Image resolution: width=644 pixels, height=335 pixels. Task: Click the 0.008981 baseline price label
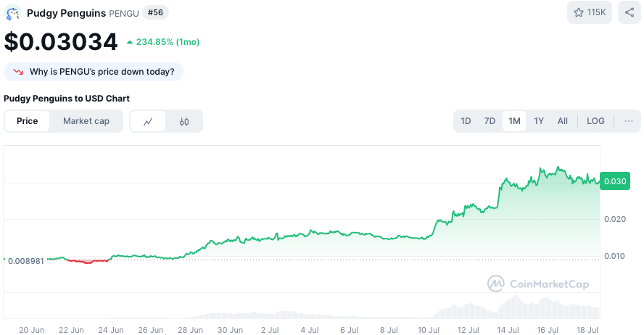pyautogui.click(x=25, y=261)
